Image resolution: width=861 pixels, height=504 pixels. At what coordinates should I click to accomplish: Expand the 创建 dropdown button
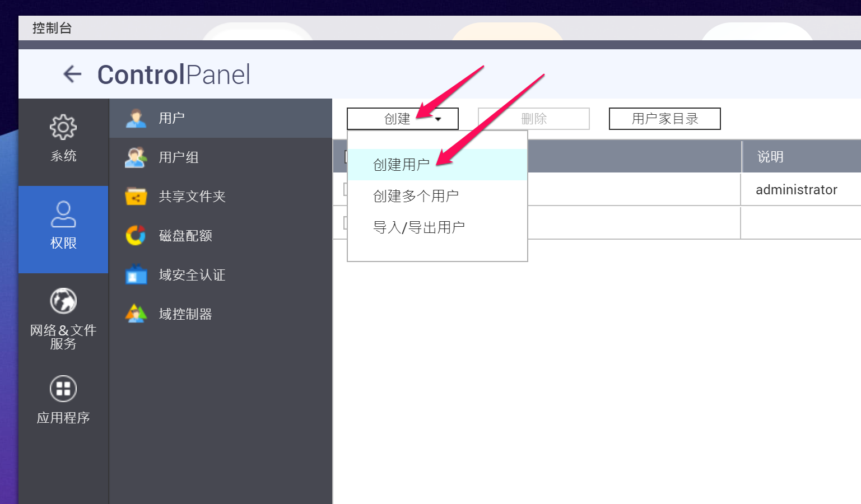click(x=403, y=119)
